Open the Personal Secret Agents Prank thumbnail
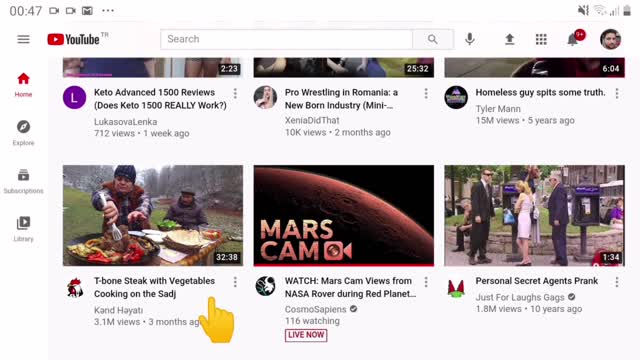Screen dimensions: 640x360 click(534, 216)
